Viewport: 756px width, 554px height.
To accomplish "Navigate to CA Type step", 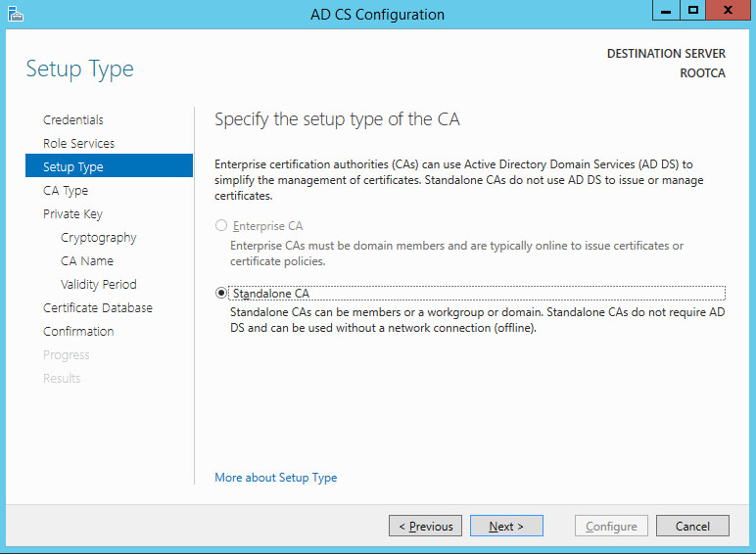I will (66, 191).
